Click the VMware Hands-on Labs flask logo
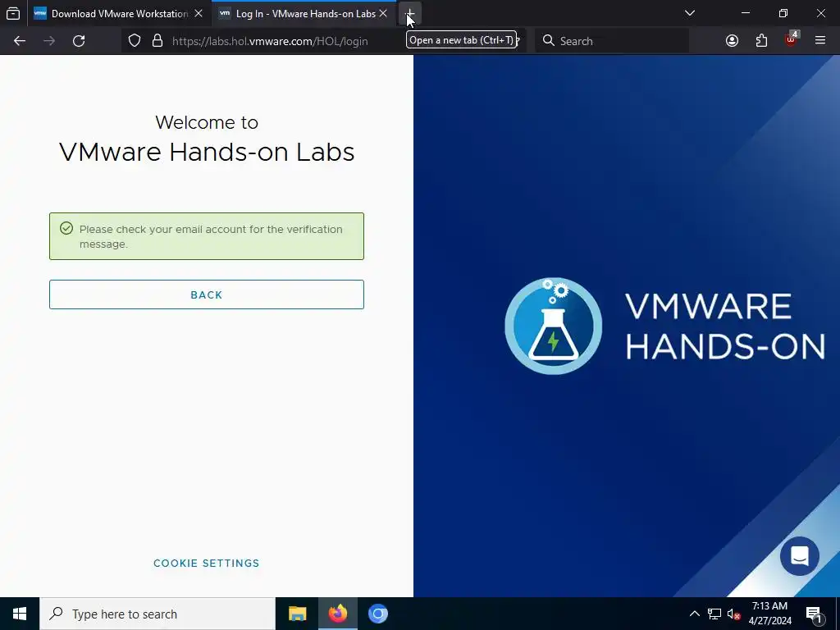Viewport: 840px width, 630px height. coord(554,325)
